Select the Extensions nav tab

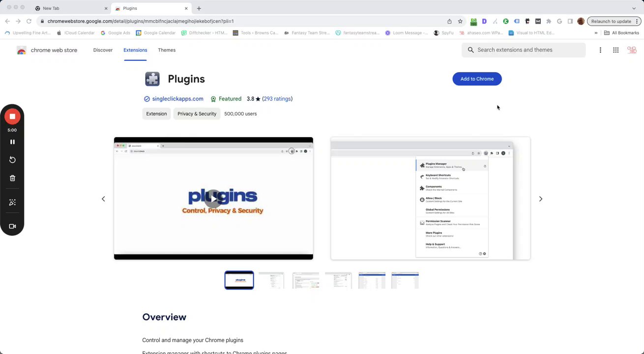click(135, 50)
